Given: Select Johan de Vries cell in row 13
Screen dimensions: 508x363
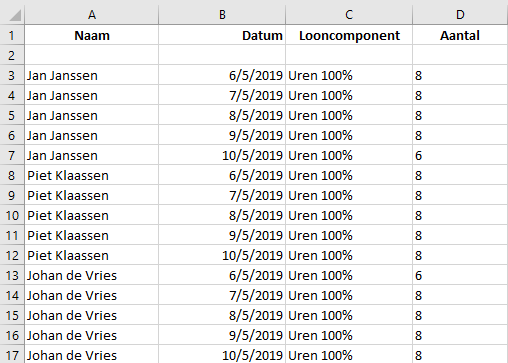Looking at the screenshot, I should (x=92, y=275).
